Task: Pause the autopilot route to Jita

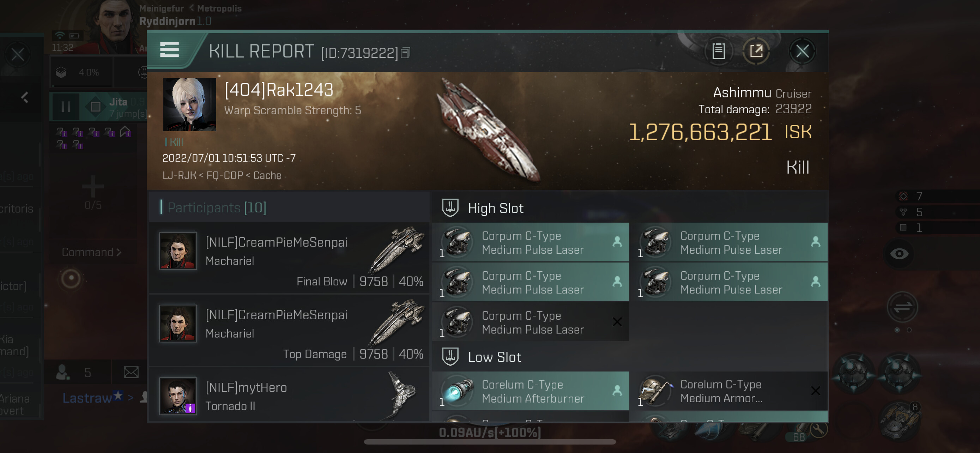Action: pos(65,107)
